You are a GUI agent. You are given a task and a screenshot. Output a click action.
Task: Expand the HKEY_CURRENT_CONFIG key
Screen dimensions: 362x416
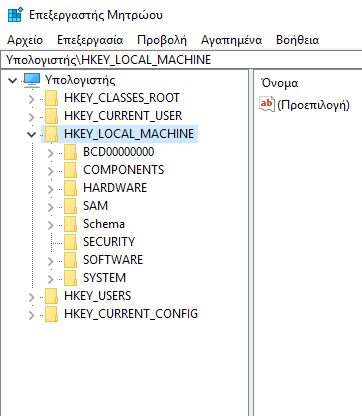[32, 315]
